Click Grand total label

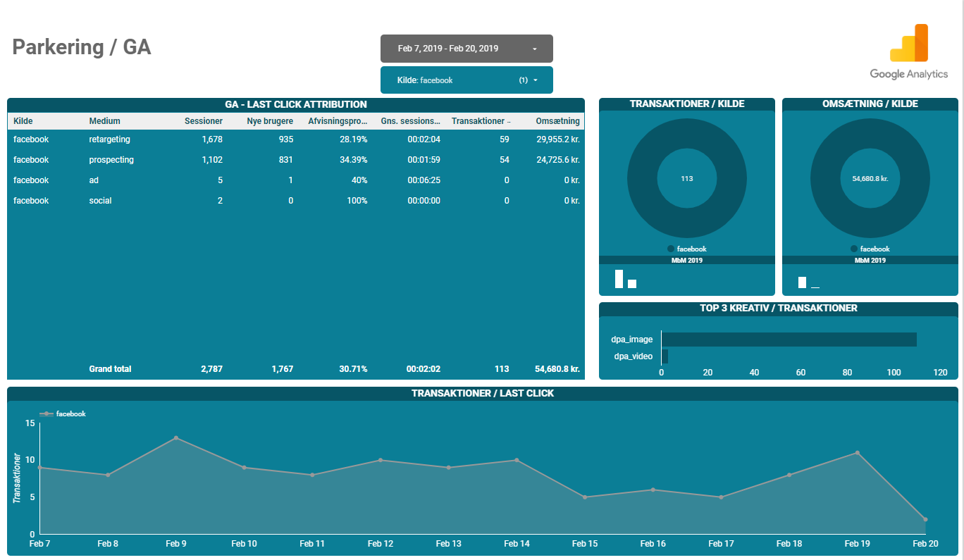[x=110, y=369]
